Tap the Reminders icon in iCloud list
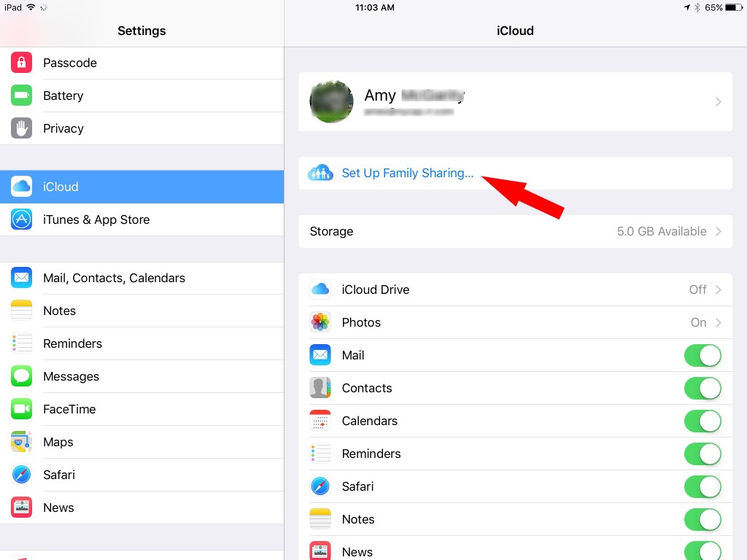This screenshot has width=747, height=560. point(320,454)
